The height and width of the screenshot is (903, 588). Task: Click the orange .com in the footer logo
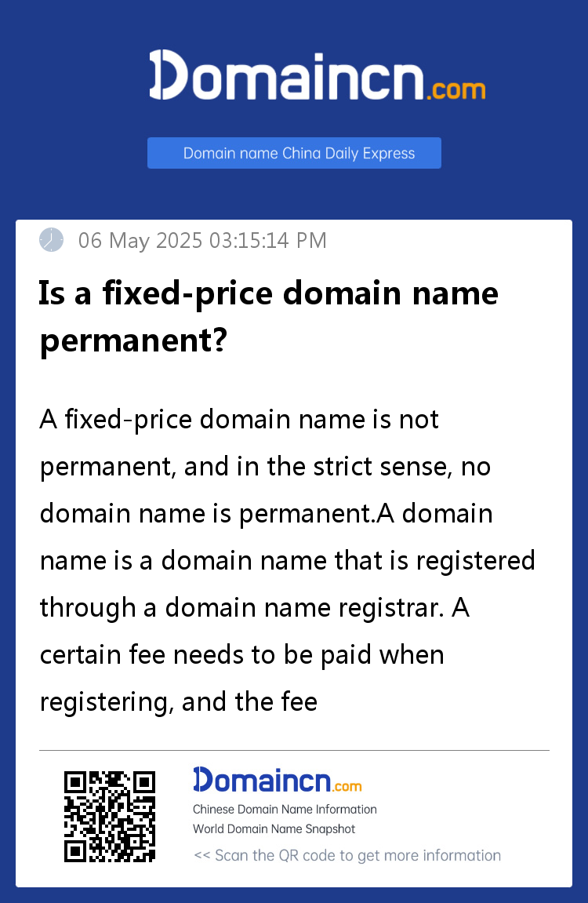(347, 786)
